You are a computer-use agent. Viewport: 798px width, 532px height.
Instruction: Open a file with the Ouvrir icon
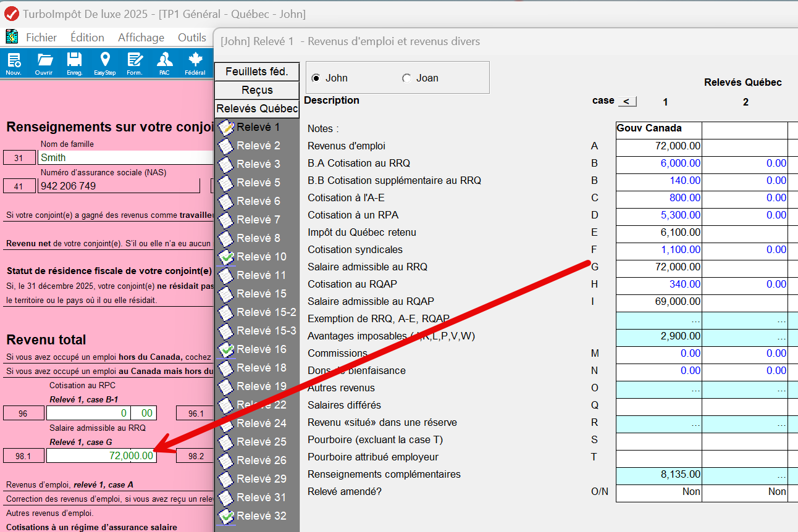(x=44, y=64)
